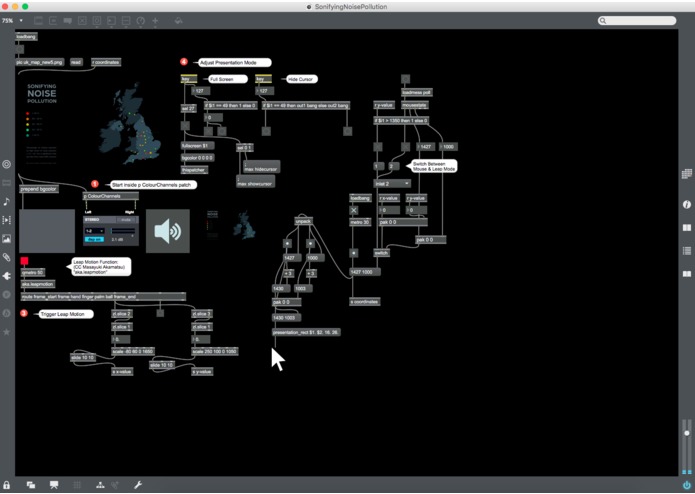The height and width of the screenshot is (494, 695).
Task: Open the audio note browser in left sidebar
Action: (x=7, y=202)
